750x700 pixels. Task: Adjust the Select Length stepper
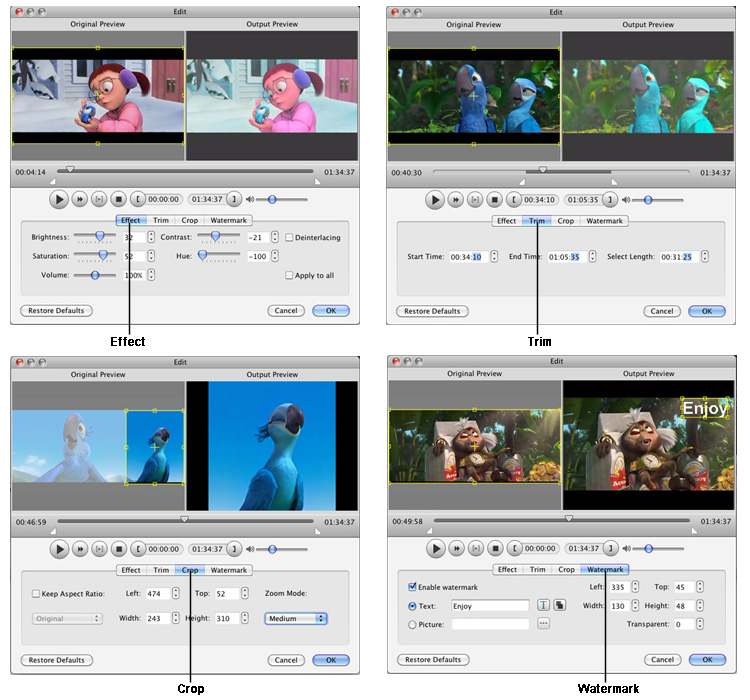[x=705, y=256]
